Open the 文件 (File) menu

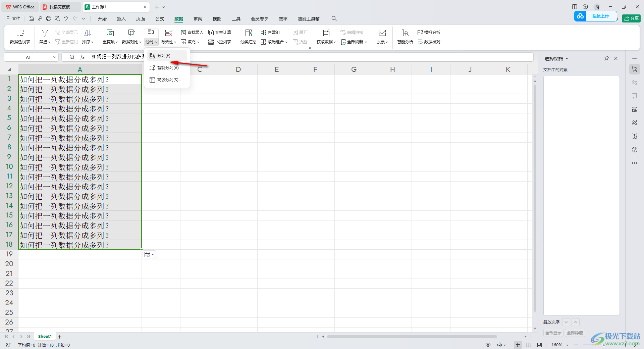click(x=13, y=19)
